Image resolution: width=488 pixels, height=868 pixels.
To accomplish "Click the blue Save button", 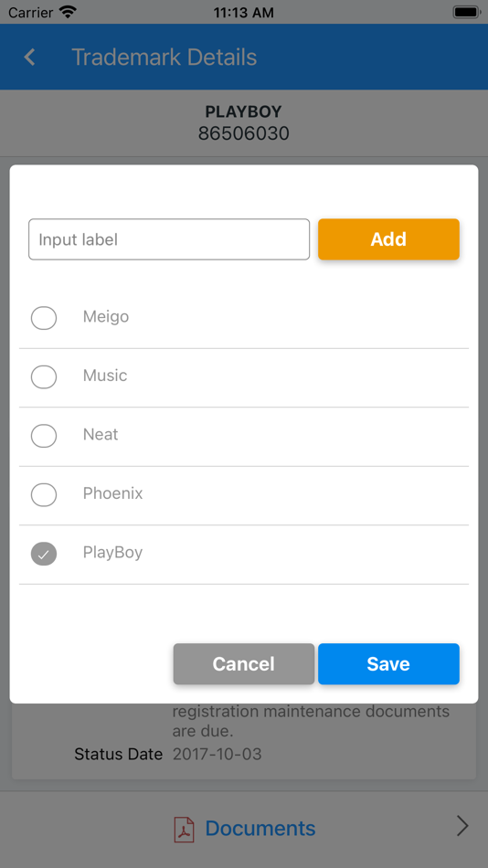I will click(388, 663).
